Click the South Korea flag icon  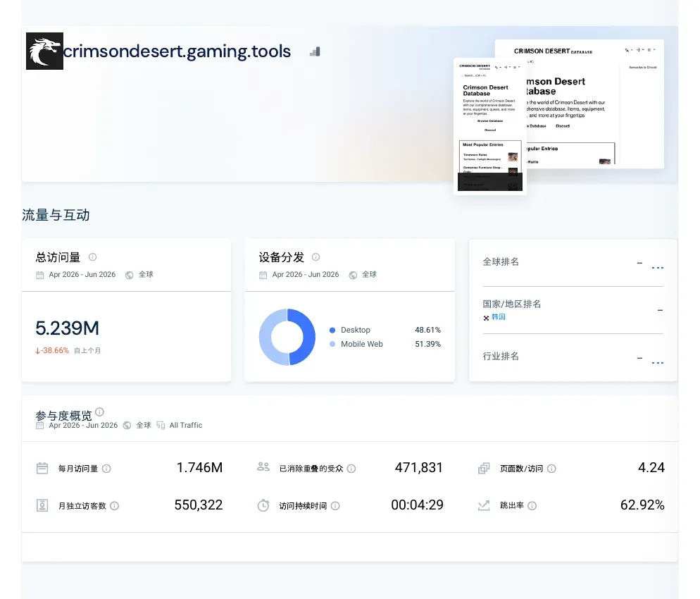[486, 318]
